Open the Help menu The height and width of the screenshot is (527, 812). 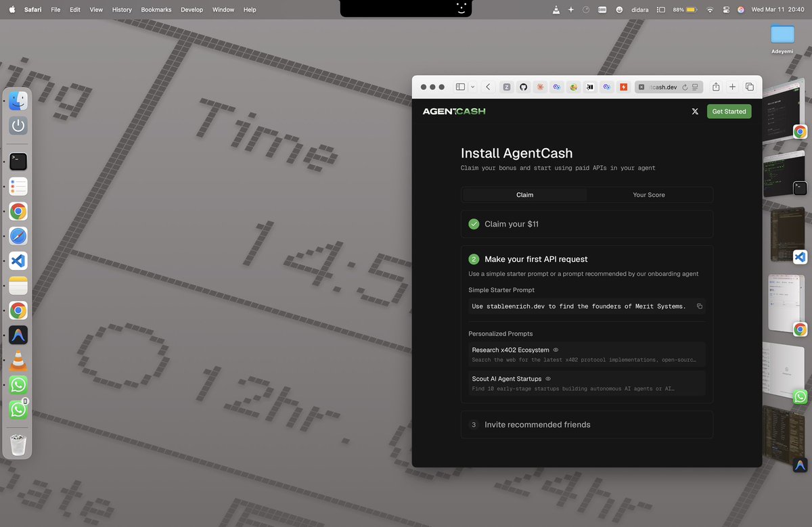tap(250, 10)
